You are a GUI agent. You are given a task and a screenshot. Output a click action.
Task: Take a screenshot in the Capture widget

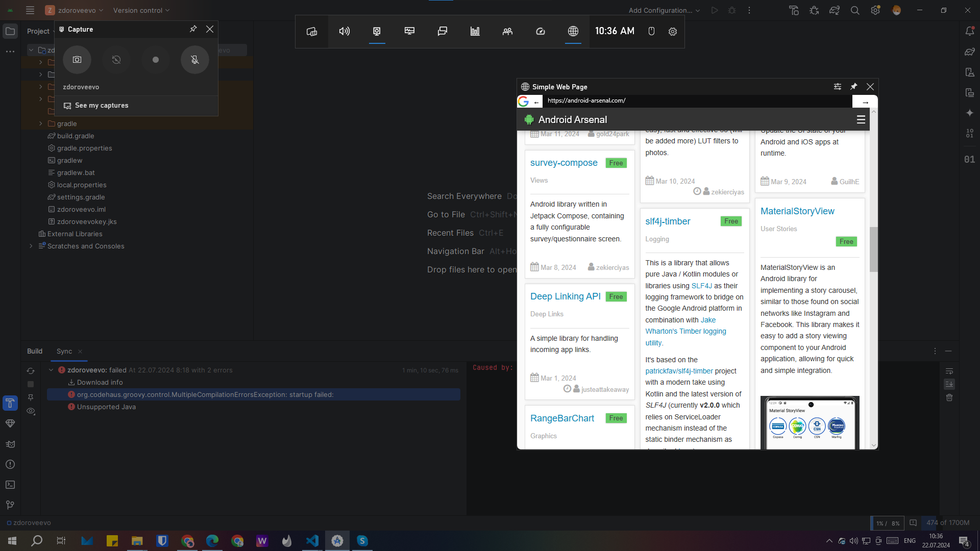pyautogui.click(x=77, y=60)
